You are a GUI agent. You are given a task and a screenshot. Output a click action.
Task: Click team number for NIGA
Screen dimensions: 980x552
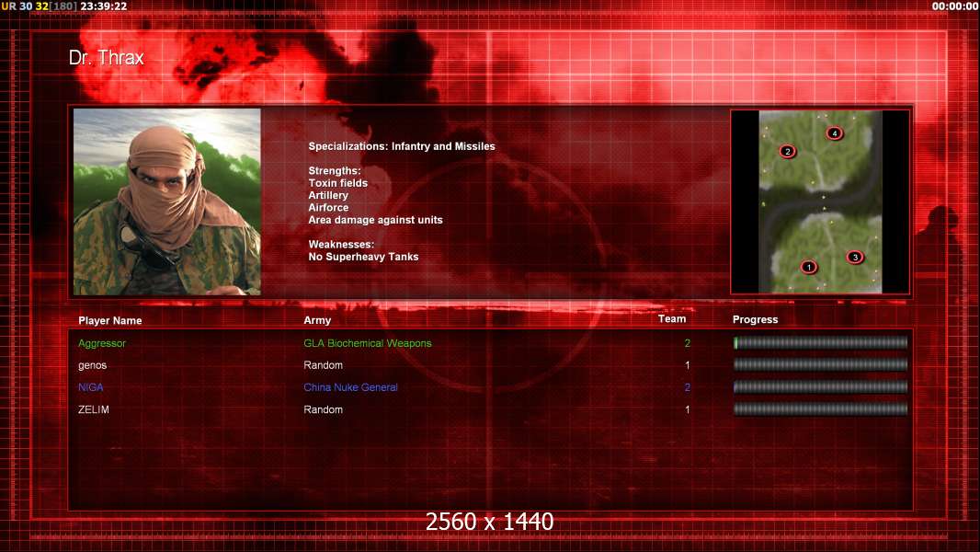(x=688, y=387)
